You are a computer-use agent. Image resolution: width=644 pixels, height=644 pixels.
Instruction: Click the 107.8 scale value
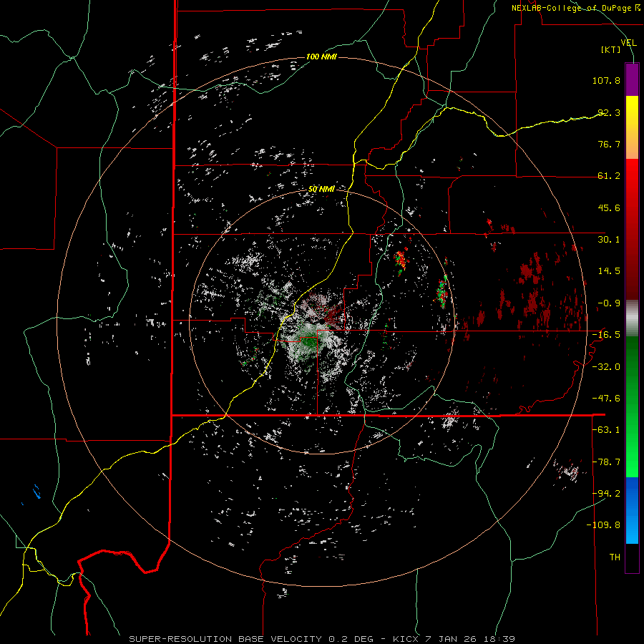(x=606, y=80)
